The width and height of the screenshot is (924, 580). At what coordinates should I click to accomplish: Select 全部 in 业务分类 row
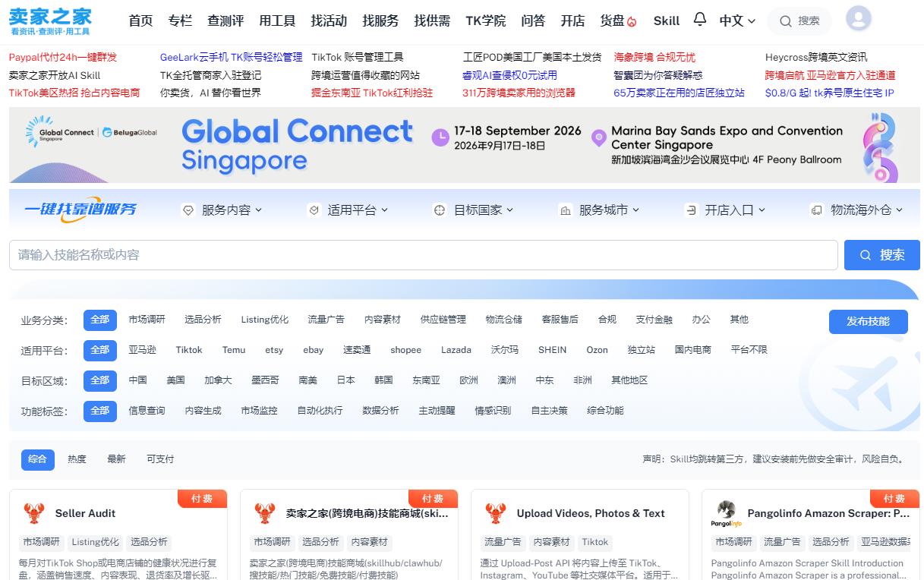[100, 320]
